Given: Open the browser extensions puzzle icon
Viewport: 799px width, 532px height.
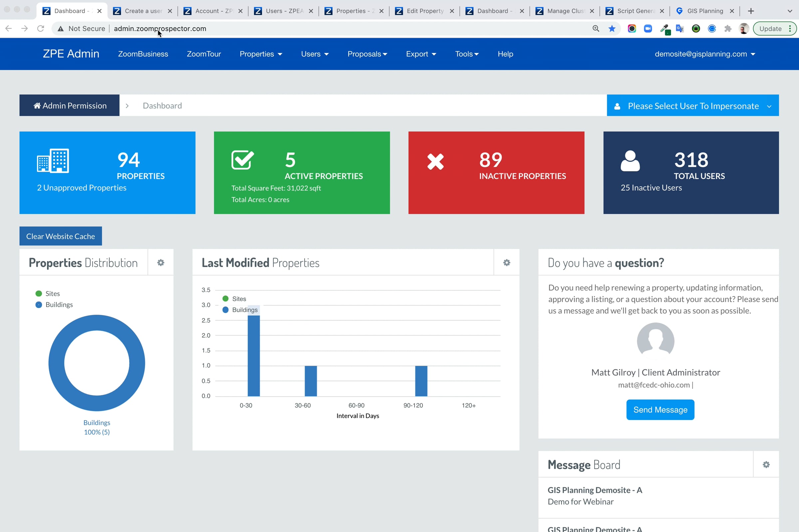Looking at the screenshot, I should pyautogui.click(x=727, y=29).
